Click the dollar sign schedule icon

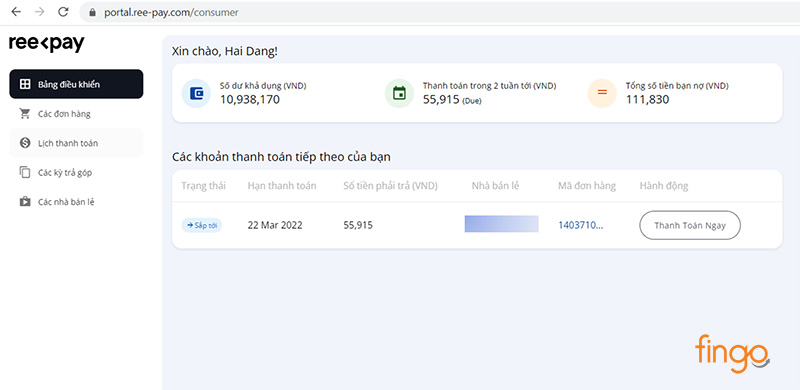click(x=24, y=143)
